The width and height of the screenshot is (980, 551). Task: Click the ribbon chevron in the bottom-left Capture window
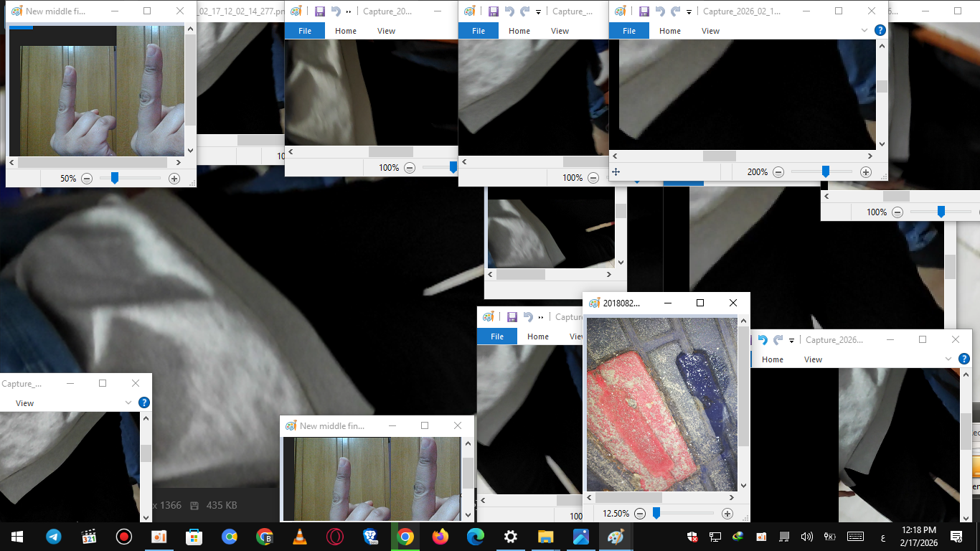click(x=128, y=402)
